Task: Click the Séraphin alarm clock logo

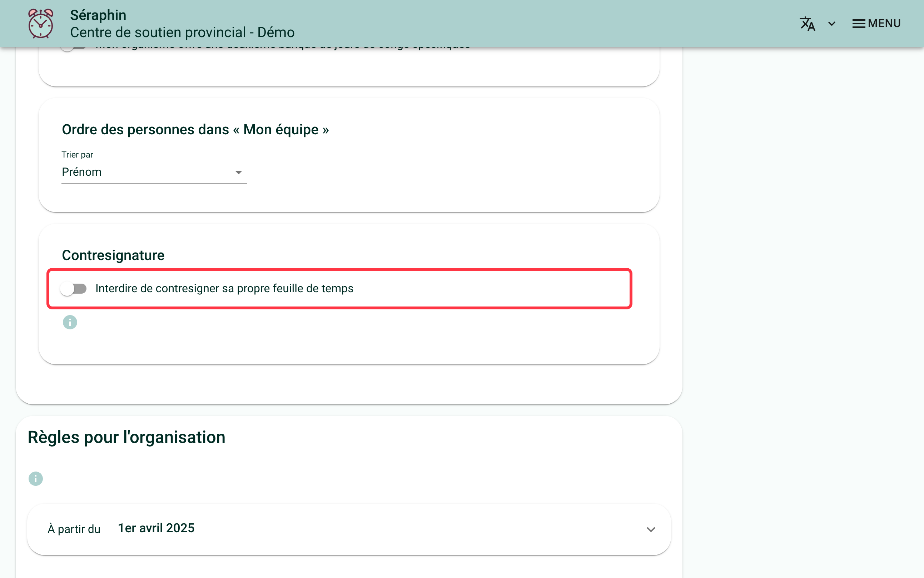Action: [x=40, y=24]
